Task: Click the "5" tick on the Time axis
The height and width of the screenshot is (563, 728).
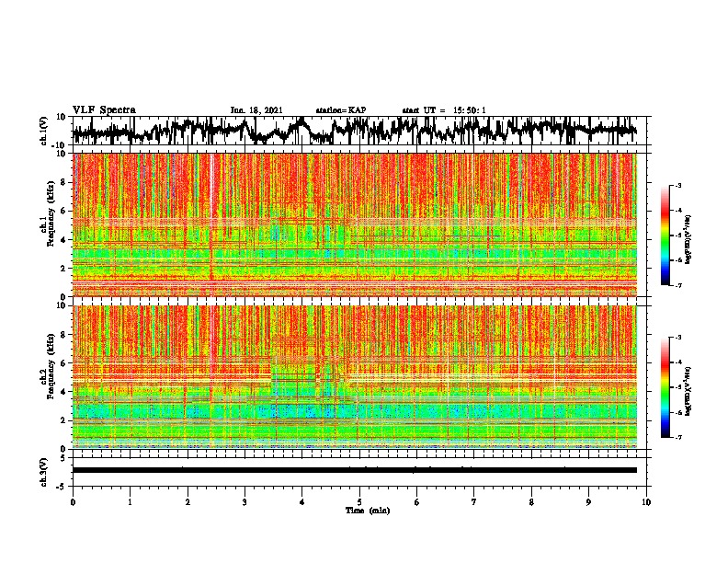Action: click(359, 502)
